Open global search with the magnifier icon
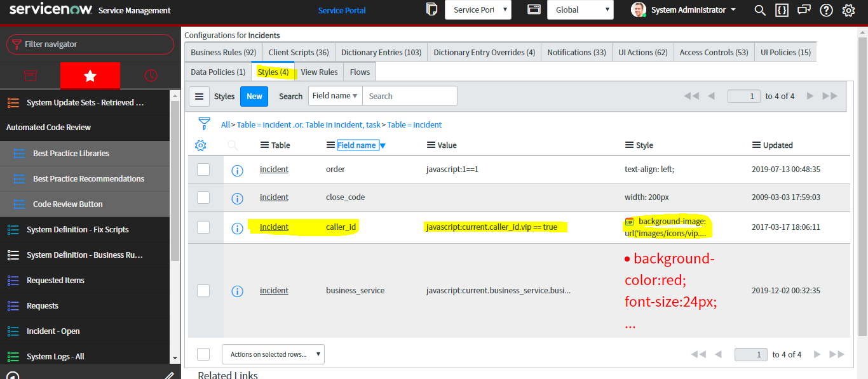868x379 pixels. click(760, 10)
